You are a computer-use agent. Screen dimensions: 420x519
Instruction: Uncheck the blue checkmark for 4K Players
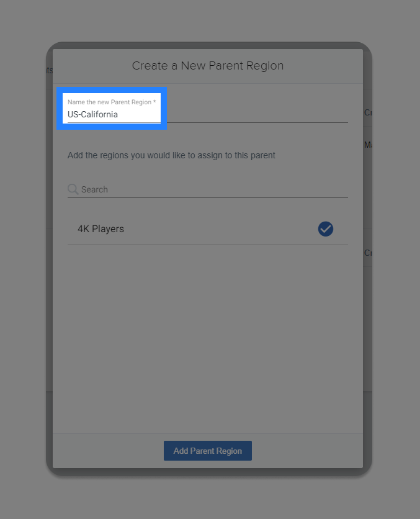tap(326, 229)
